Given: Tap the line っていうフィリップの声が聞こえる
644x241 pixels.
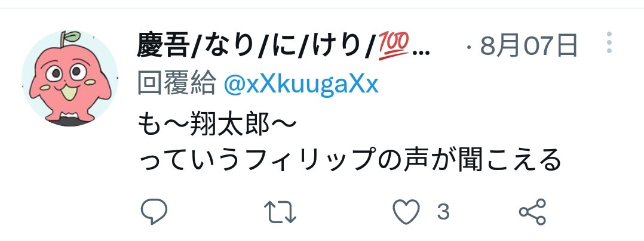Looking at the screenshot, I should pos(349,160).
